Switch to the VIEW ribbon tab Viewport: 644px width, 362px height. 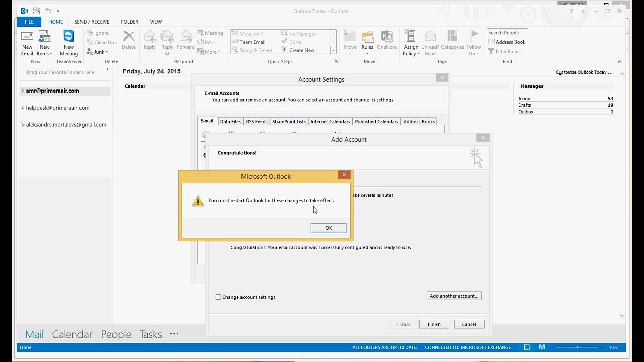pyautogui.click(x=156, y=22)
